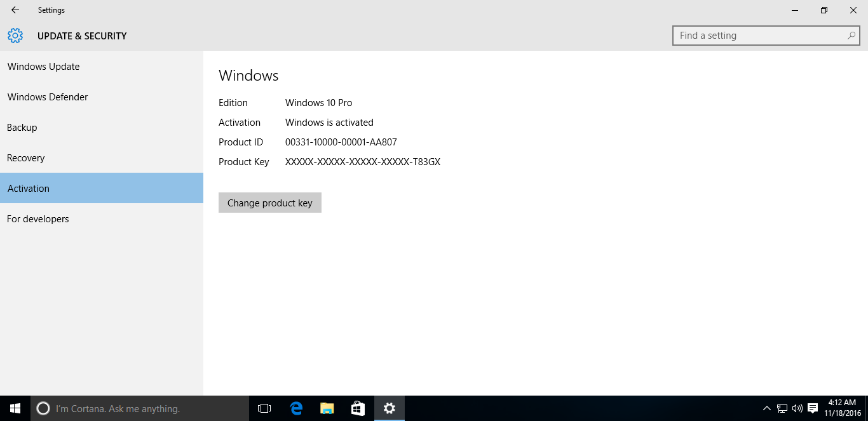Open the For developers page
868x421 pixels.
coord(102,219)
